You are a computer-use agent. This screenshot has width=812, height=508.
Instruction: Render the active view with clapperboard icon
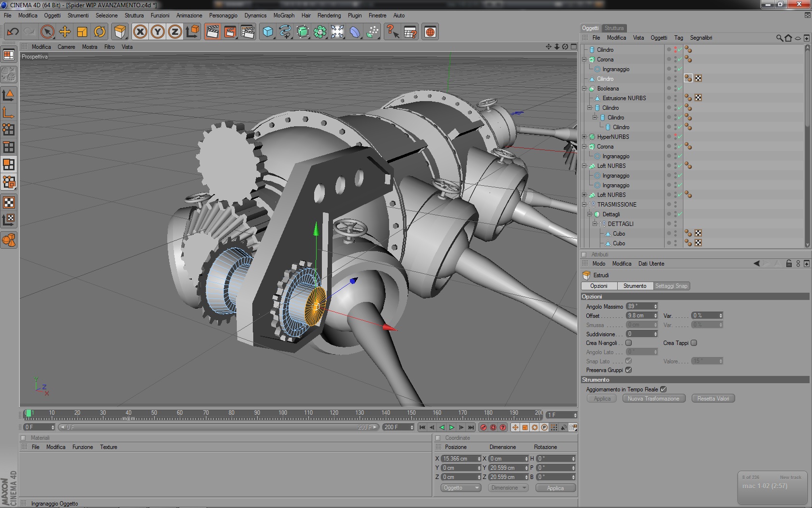[x=212, y=32]
